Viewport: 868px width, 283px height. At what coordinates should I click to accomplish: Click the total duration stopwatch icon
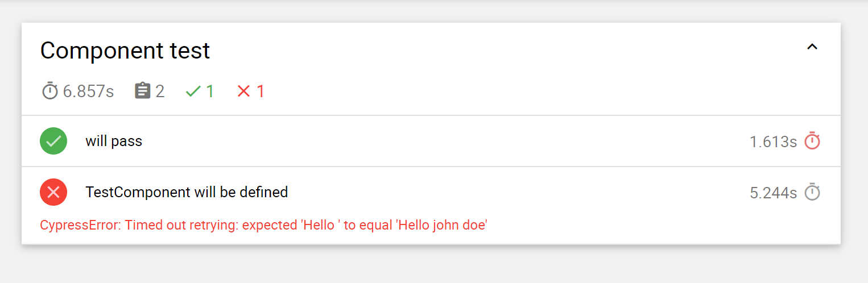(50, 91)
